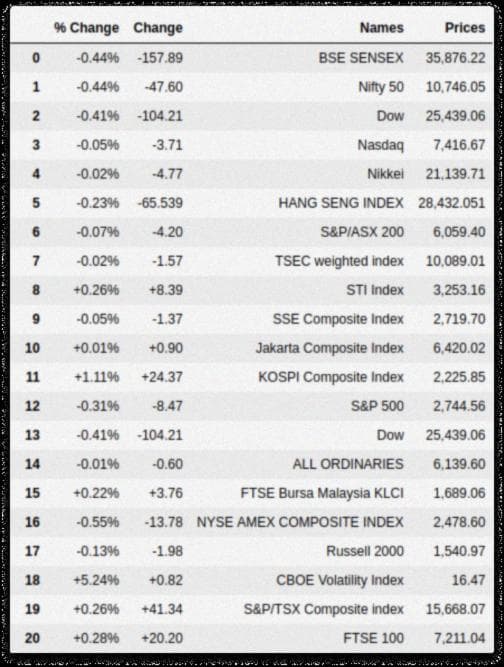Select the S&P/TSX Composite index cell
This screenshot has height=667, width=504.
[x=324, y=610]
